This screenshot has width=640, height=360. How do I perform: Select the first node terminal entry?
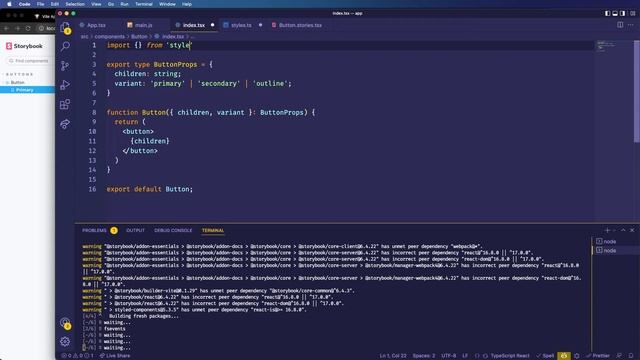(x=615, y=241)
